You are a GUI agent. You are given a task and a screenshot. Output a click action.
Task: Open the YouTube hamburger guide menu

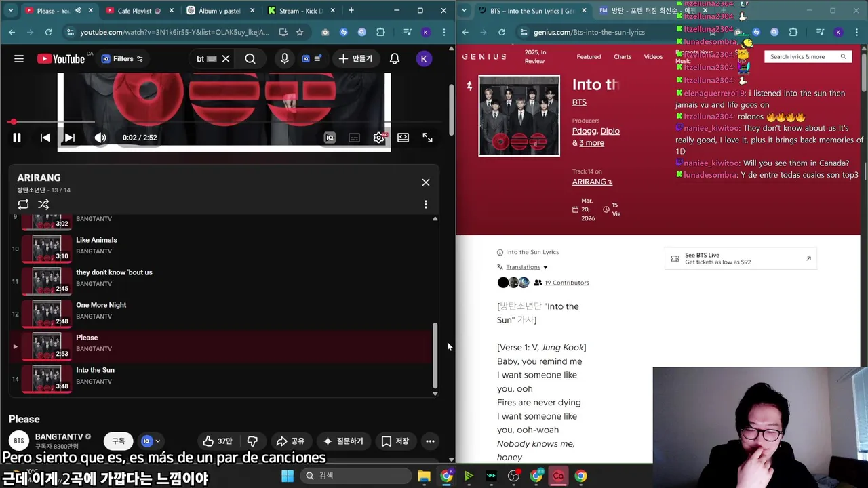click(x=19, y=59)
